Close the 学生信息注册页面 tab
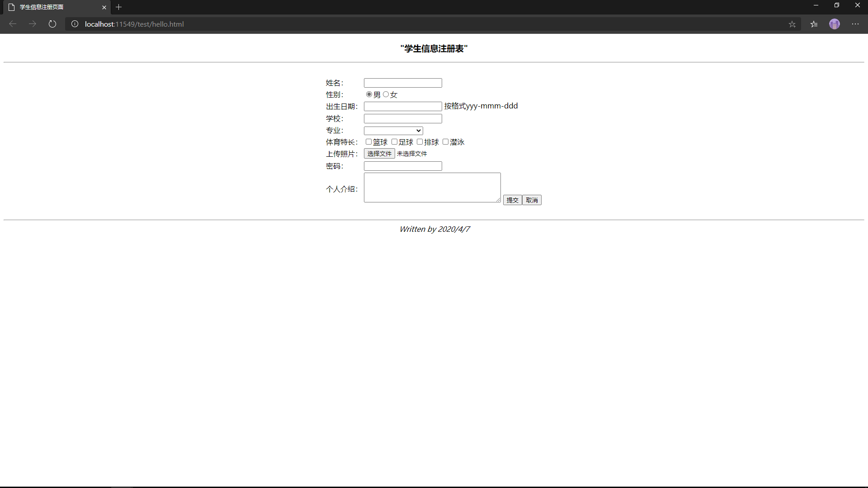Image resolution: width=868 pixels, height=488 pixels. 104,7
